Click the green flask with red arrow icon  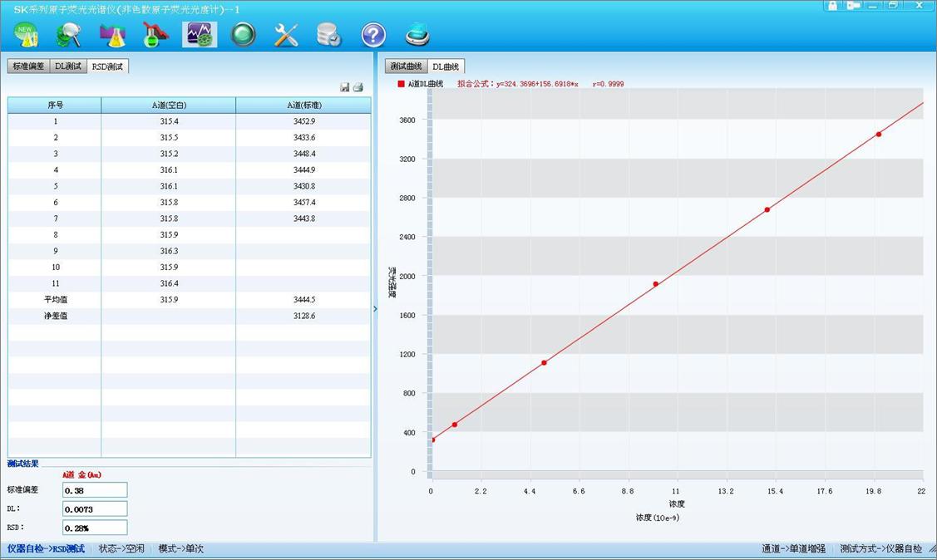pos(155,35)
